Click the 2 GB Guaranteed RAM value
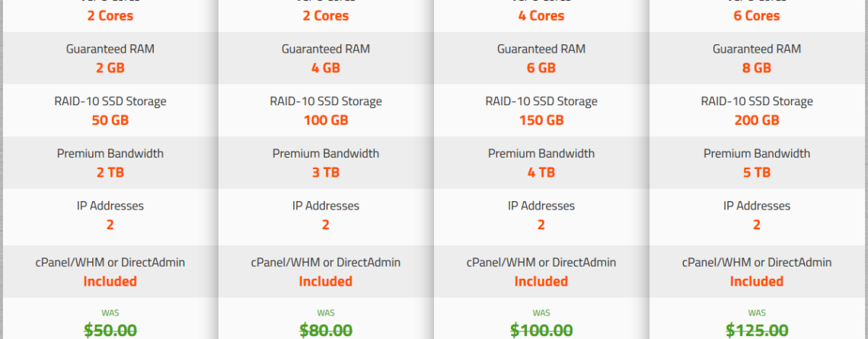The image size is (868, 339). 110,68
